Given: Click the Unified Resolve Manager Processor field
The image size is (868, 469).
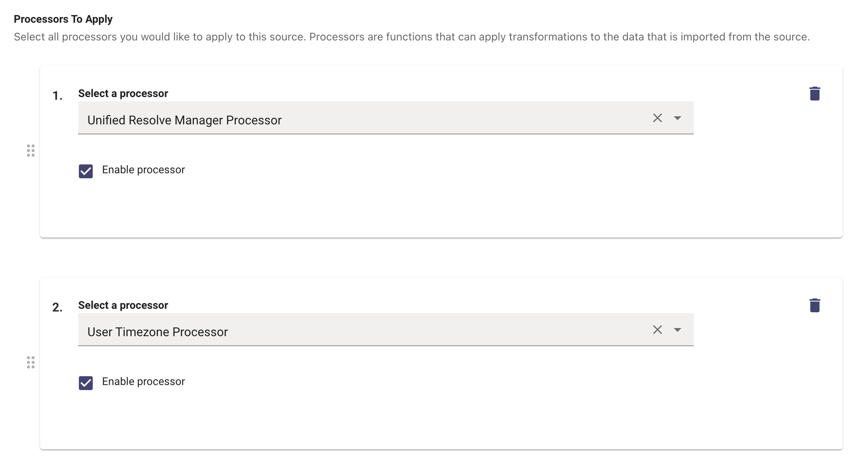Looking at the screenshot, I should pos(346,119).
